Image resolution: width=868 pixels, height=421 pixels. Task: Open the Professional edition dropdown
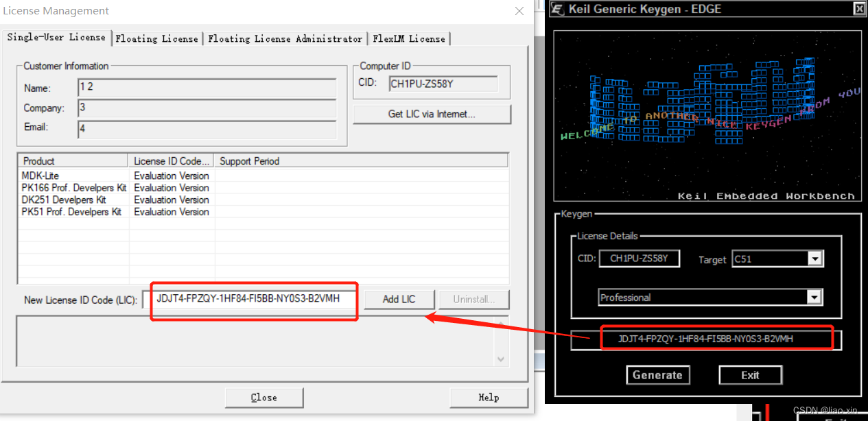point(814,297)
